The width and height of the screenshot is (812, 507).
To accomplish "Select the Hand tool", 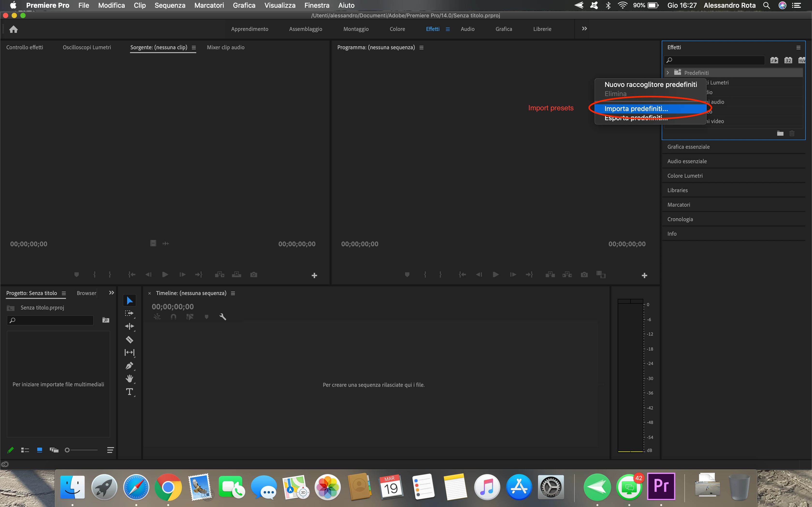I will [130, 379].
